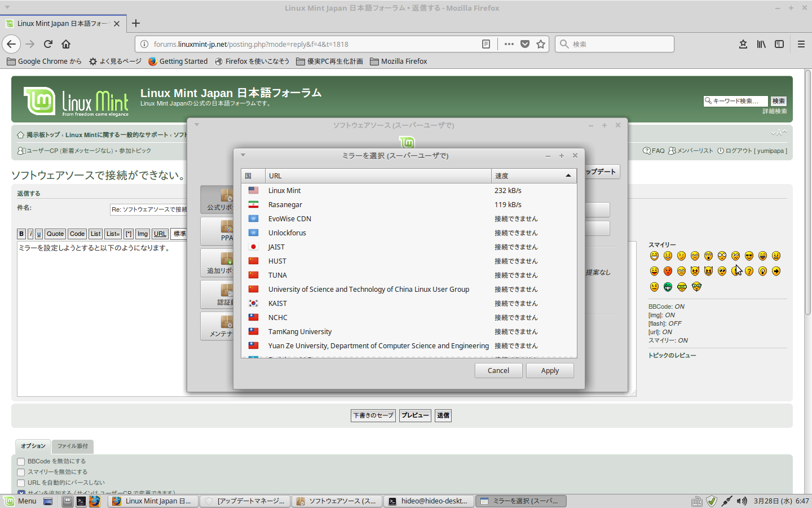The image size is (812, 508).
Task: Open window menu triangle of mirror dialog
Action: coord(243,155)
